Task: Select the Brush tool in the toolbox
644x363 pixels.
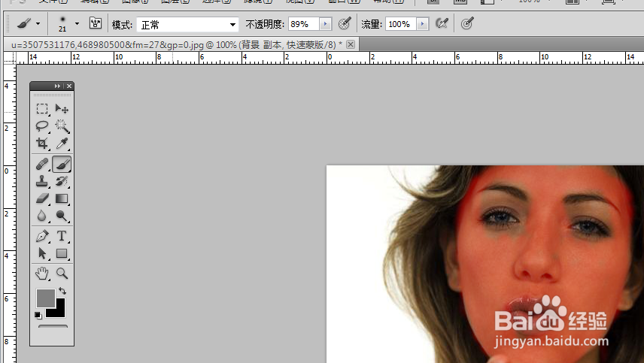Action: coord(62,164)
